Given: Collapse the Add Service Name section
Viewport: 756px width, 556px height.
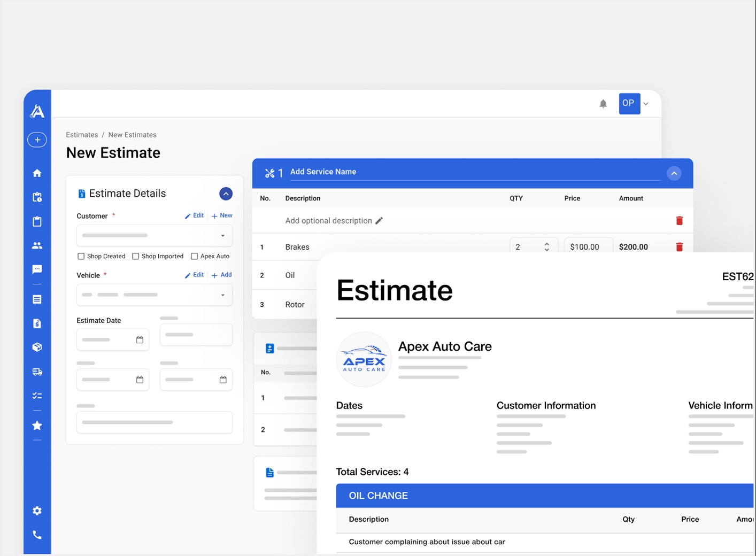Looking at the screenshot, I should pos(674,173).
